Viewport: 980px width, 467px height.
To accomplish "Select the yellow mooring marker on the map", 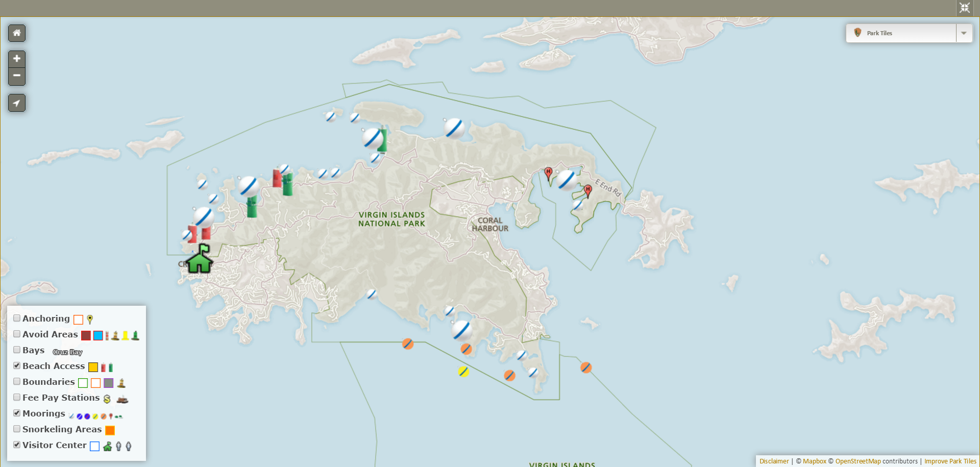I will point(463,372).
